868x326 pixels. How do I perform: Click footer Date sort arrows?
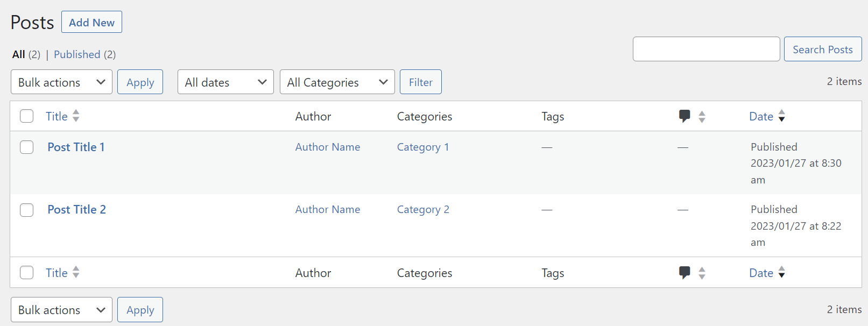781,273
